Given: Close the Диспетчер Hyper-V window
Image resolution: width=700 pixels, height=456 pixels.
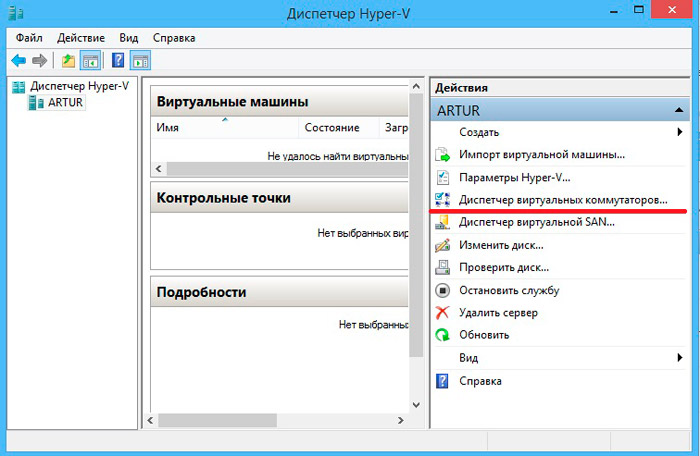Looking at the screenshot, I should [672, 9].
